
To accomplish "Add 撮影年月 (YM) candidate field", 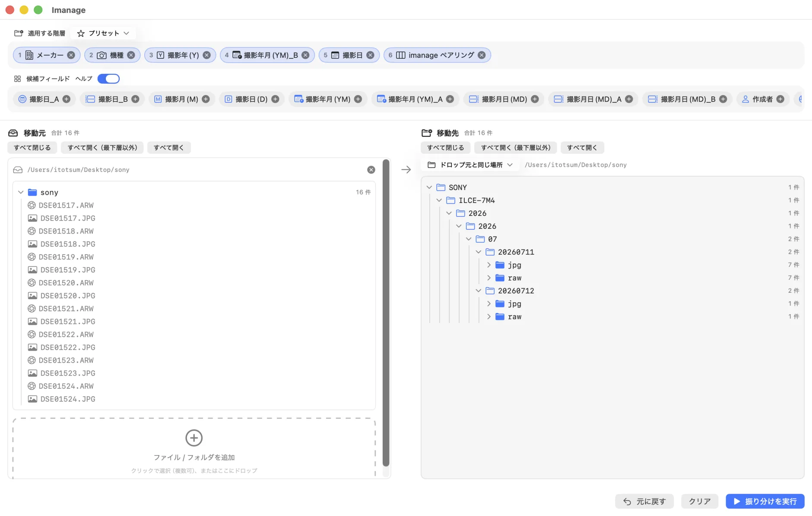I will click(358, 99).
